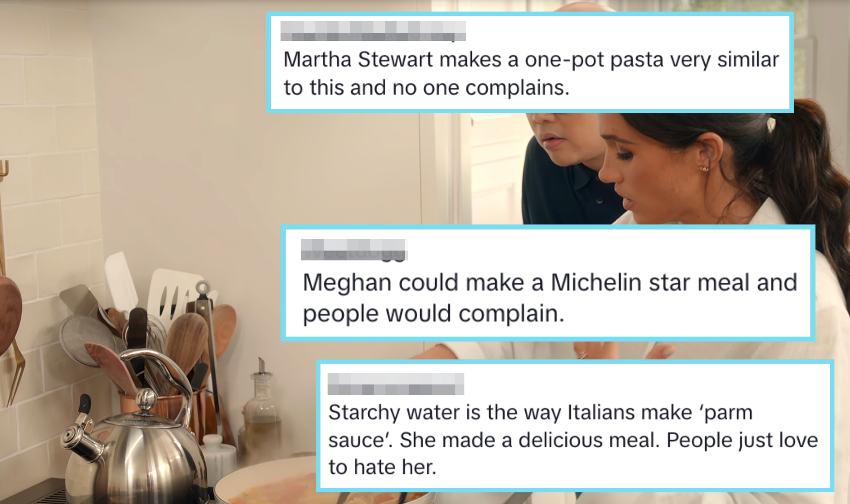Click the white hair tie on the ponytail
Screen dimensions: 850x504
tap(771, 124)
